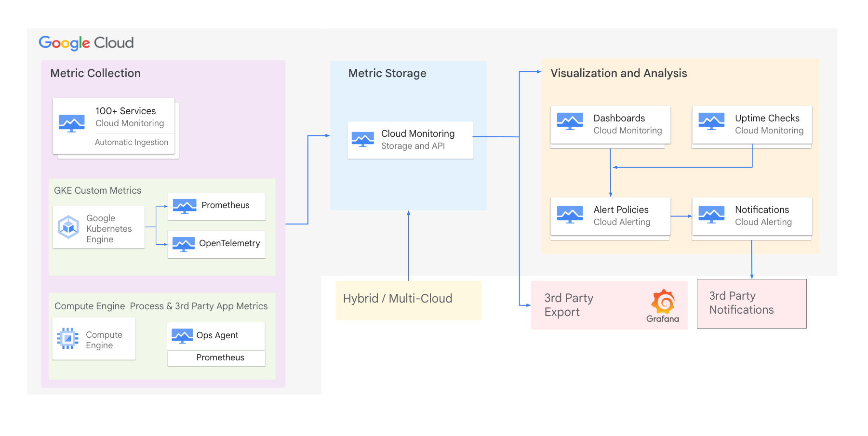Select the 100+ Services title text
This screenshot has width=868, height=436.
(x=125, y=111)
